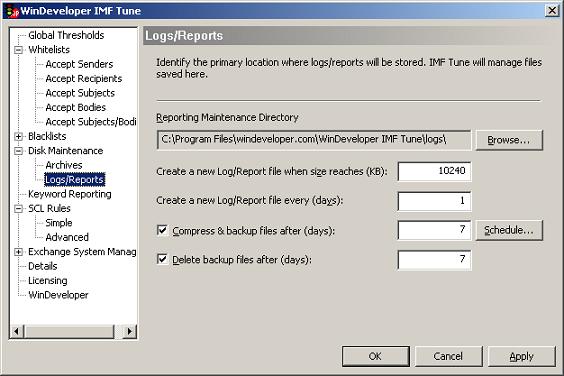Click the tree scrollbar right arrow
Viewport: 564px width, 376px height.
point(130,331)
